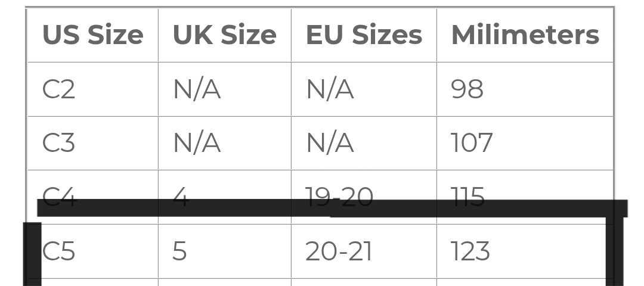Screen dimensions: 644x286
Task: Select the C2 size cell
Action: [x=93, y=89]
